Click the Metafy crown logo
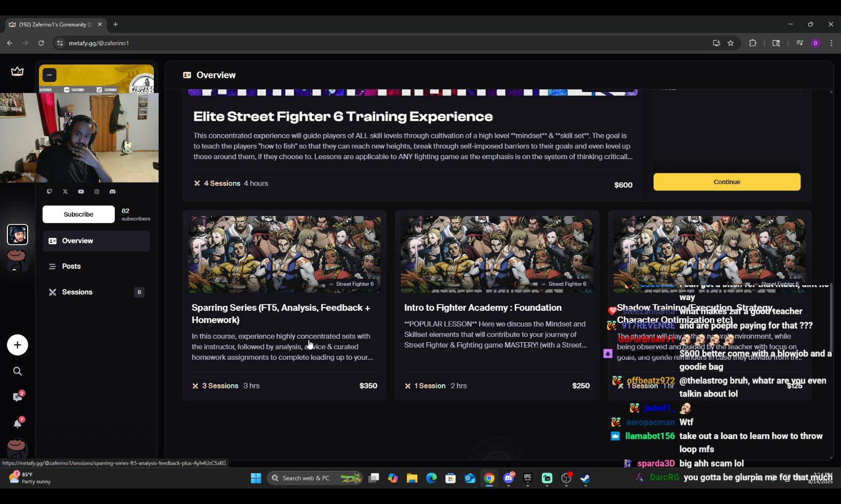Viewport: 841px width, 504px height. tap(17, 71)
